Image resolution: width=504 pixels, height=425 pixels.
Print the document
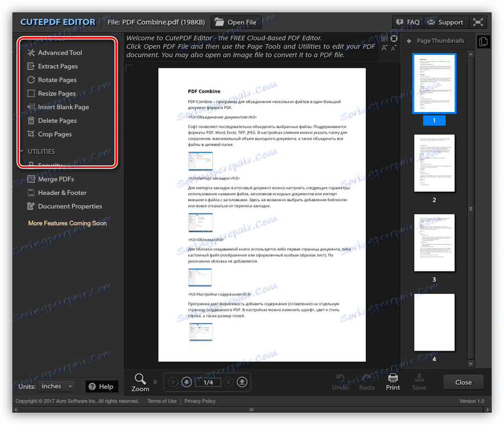click(x=393, y=382)
